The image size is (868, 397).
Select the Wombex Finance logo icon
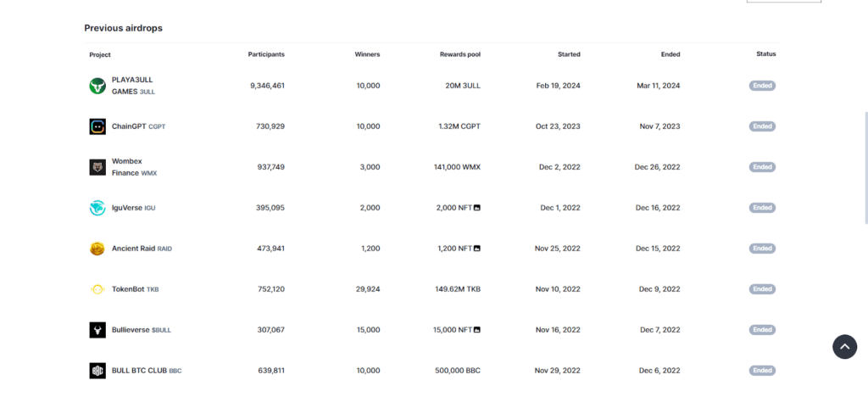point(97,167)
